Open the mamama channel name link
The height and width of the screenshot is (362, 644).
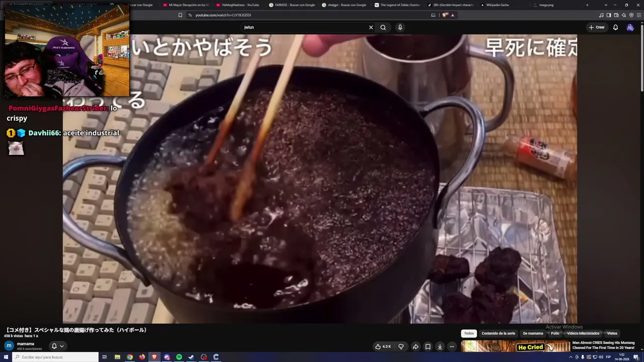point(26,344)
